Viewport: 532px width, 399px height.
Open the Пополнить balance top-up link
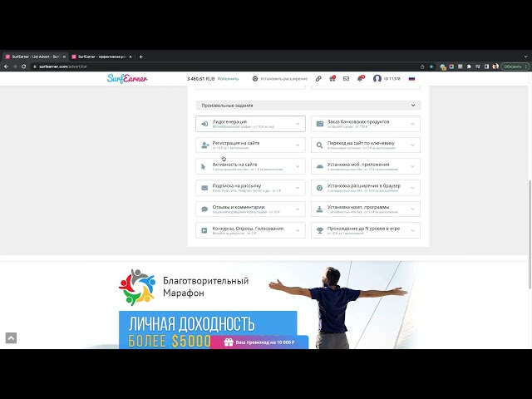pyautogui.click(x=228, y=79)
